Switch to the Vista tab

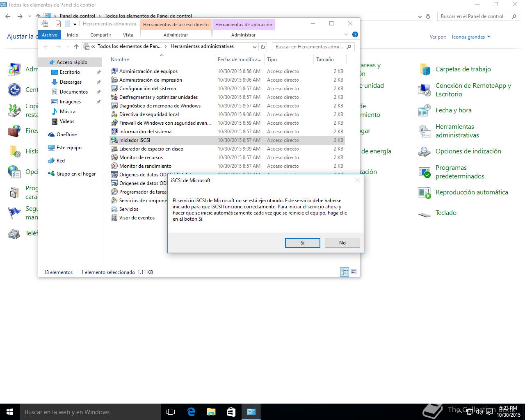click(x=128, y=35)
